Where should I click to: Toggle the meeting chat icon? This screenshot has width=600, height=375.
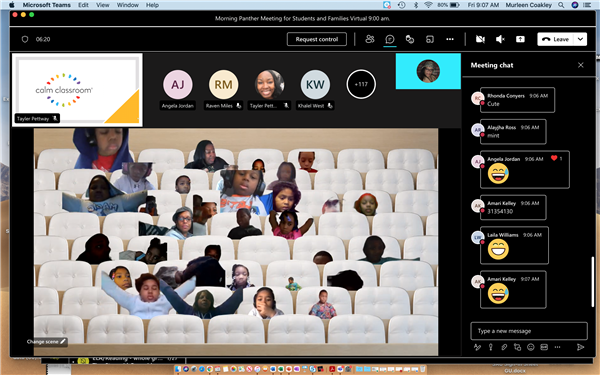(390, 39)
